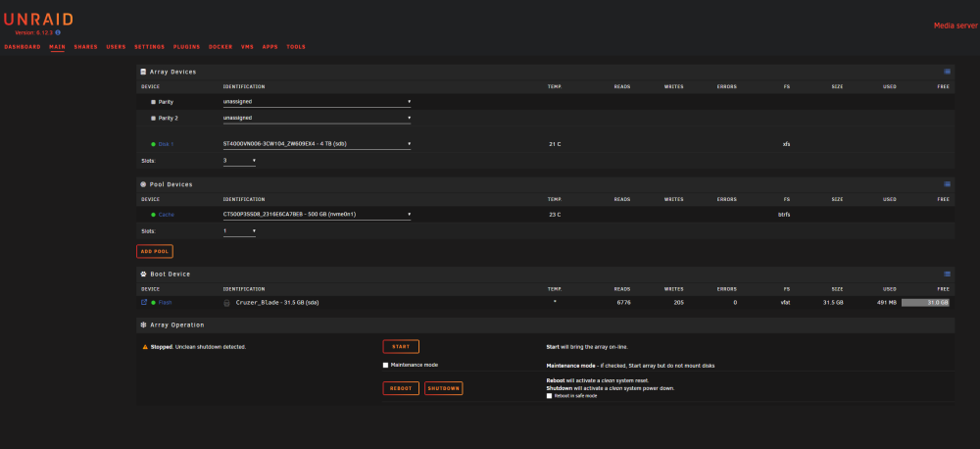Viewport: 980px width, 449px height.
Task: Collapse the Pool Devices section via its icon
Action: point(947,184)
